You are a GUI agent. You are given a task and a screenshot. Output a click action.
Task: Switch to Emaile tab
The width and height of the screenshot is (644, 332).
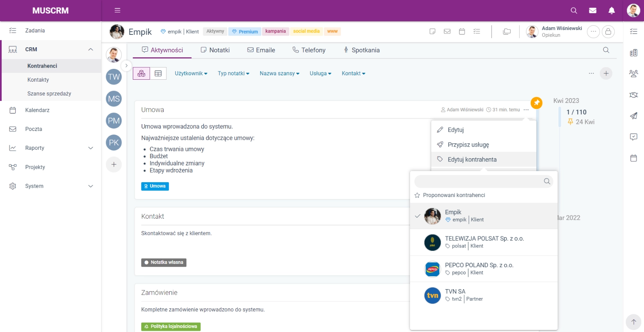click(x=261, y=50)
